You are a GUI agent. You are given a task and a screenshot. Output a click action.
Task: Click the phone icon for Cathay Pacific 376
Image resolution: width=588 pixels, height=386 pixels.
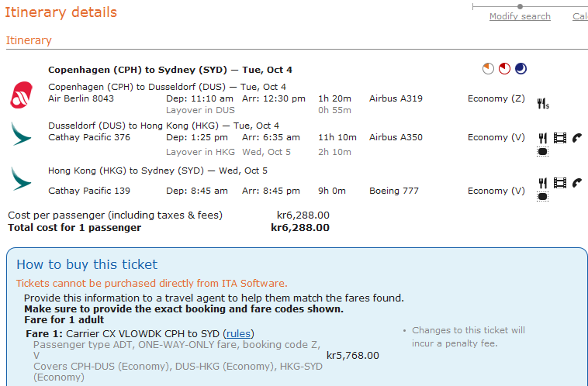[x=576, y=138]
